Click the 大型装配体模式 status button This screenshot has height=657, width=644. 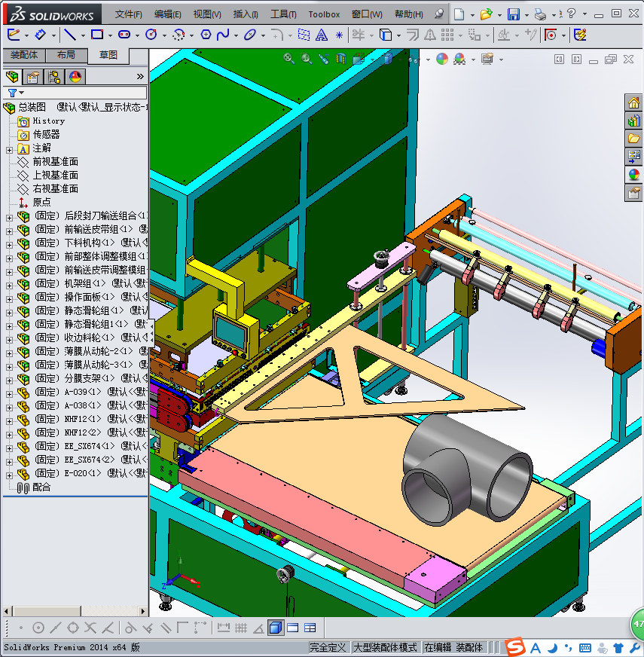[x=385, y=647]
